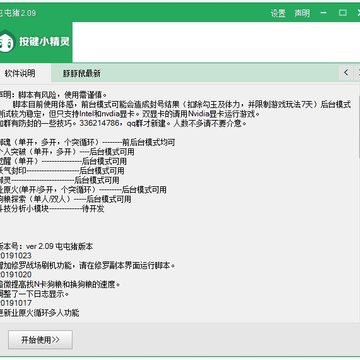Click the 调整了一下日志显示 line

pyautogui.click(x=35, y=294)
